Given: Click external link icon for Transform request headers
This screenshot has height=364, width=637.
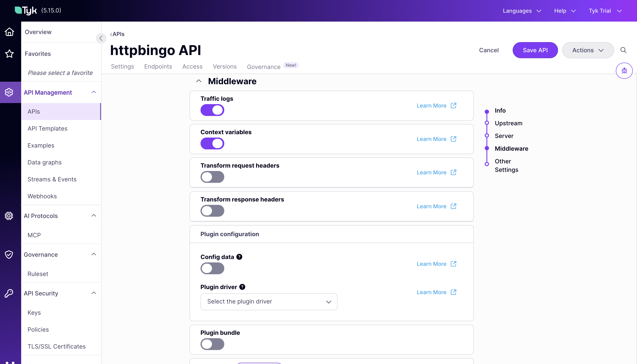Looking at the screenshot, I should pos(453,172).
